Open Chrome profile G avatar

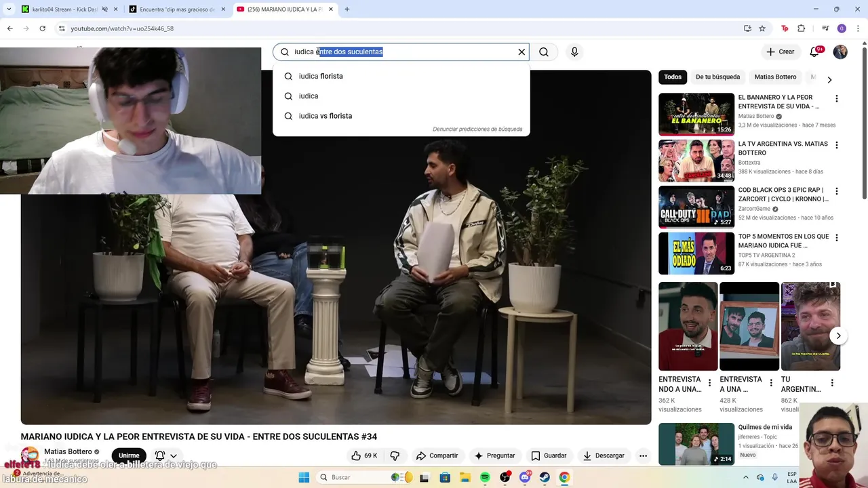click(x=842, y=28)
